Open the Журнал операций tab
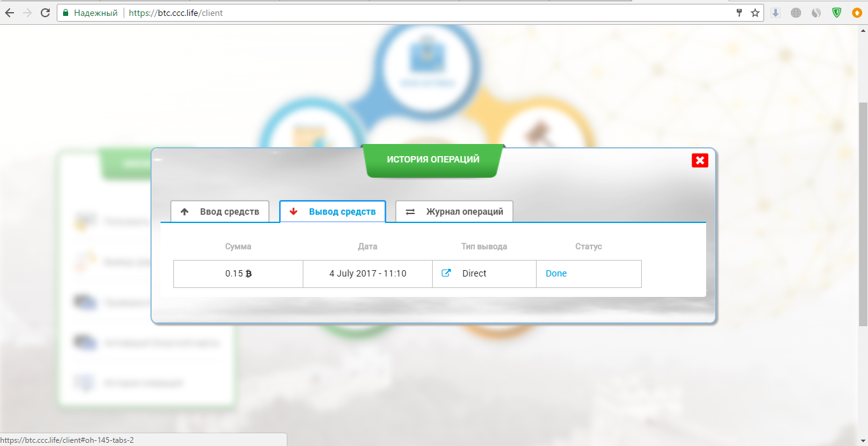Image resolution: width=868 pixels, height=446 pixels. coord(454,212)
